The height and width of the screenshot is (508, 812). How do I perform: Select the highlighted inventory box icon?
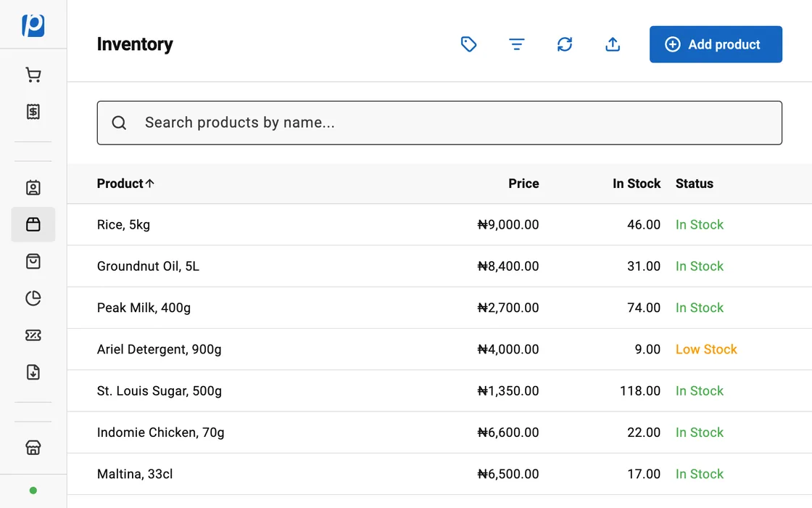(33, 224)
